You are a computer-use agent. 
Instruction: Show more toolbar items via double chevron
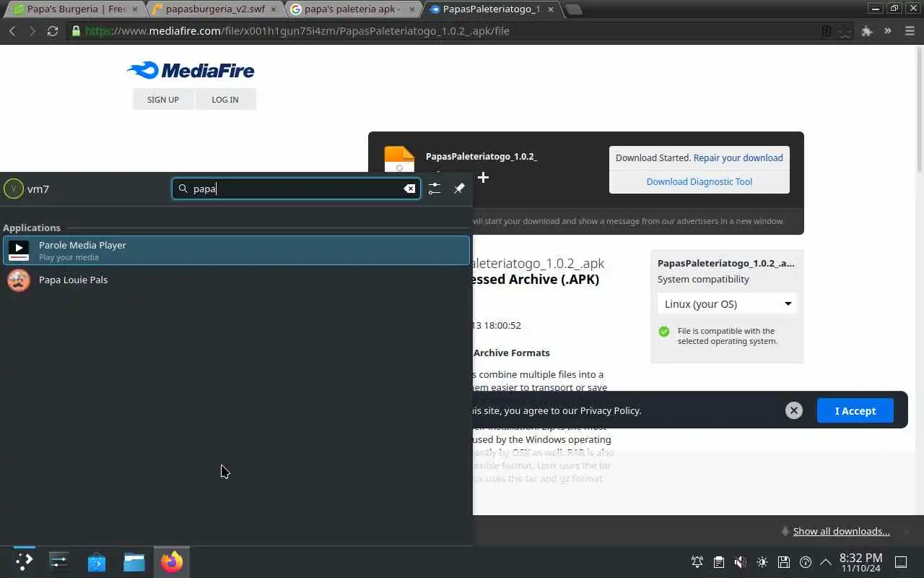click(x=888, y=31)
